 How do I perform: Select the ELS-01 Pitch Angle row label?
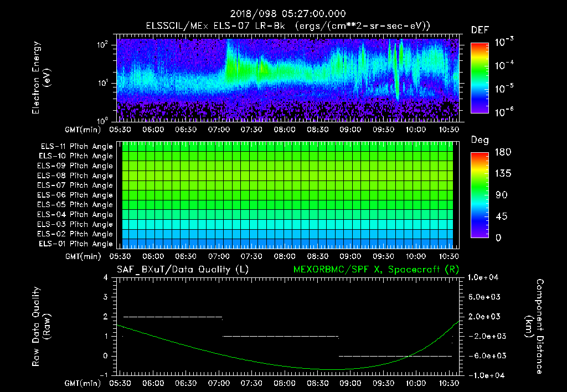pyautogui.click(x=75, y=244)
